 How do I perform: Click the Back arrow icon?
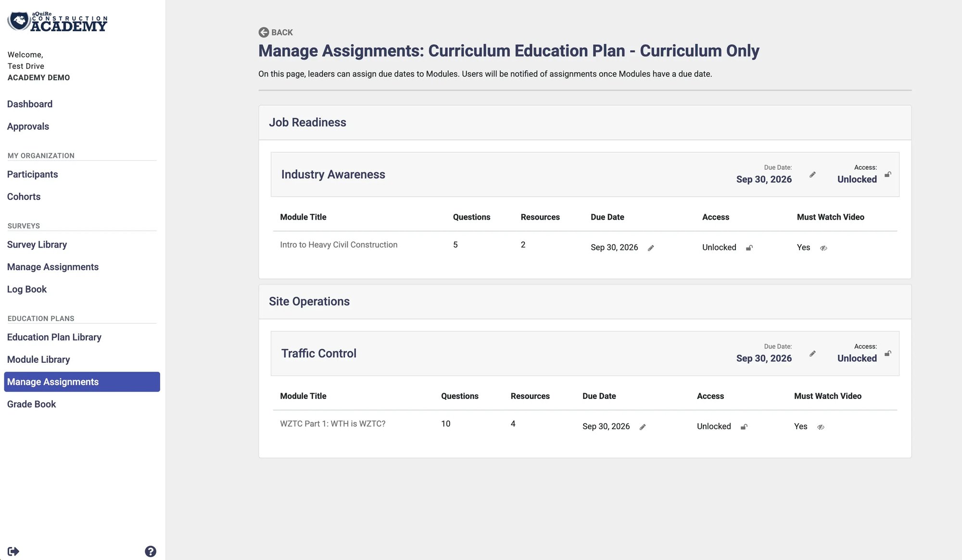(x=264, y=32)
